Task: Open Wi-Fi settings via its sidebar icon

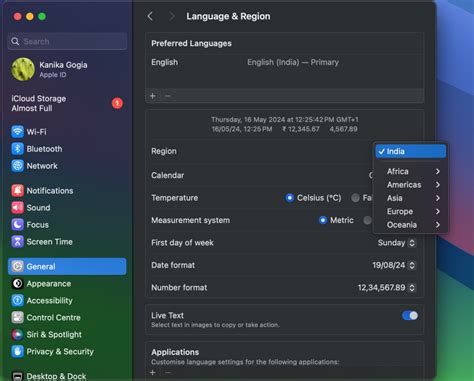Action: (17, 132)
